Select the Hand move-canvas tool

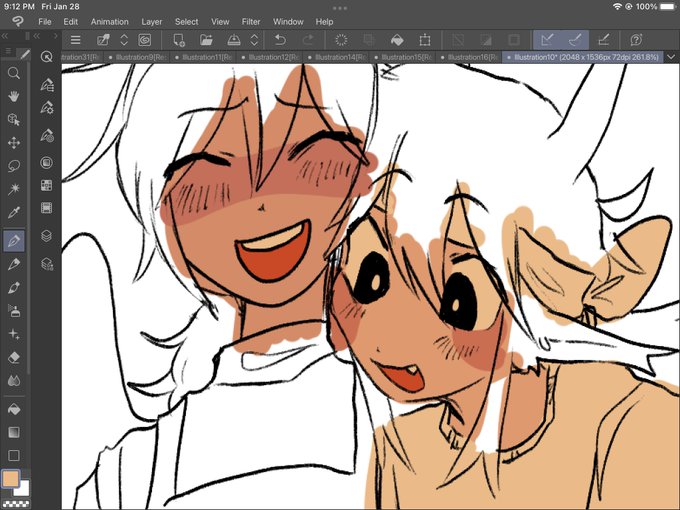(14, 96)
